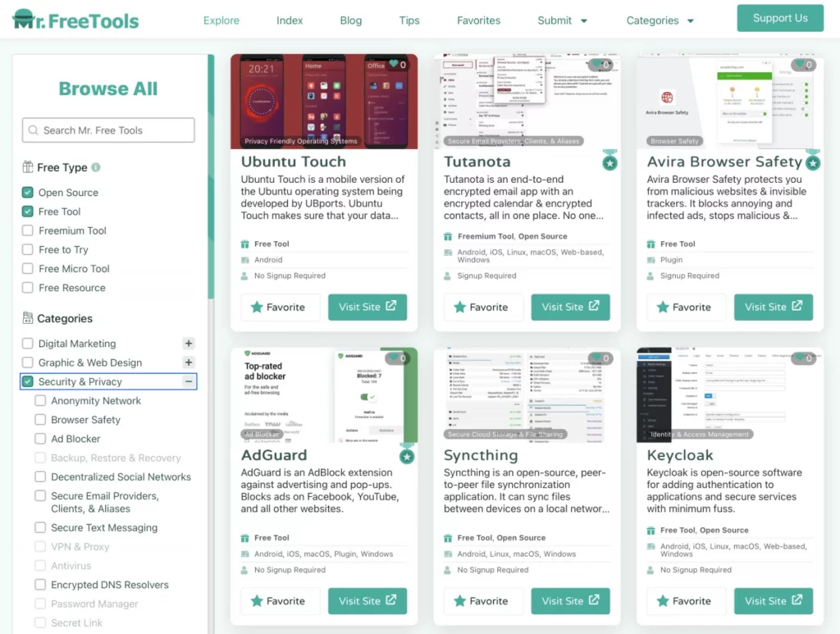Select Decentralized Social Networks checkbox
The height and width of the screenshot is (634, 840).
pos(40,477)
